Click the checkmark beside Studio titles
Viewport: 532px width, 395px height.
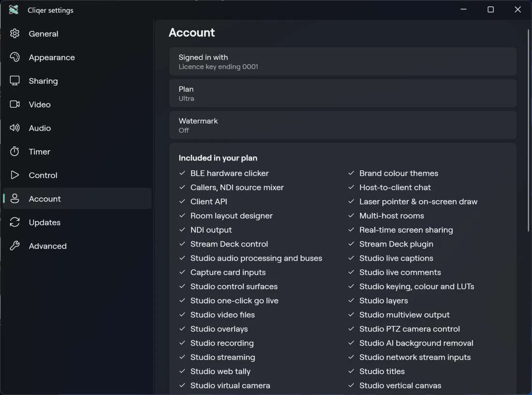pyautogui.click(x=351, y=371)
